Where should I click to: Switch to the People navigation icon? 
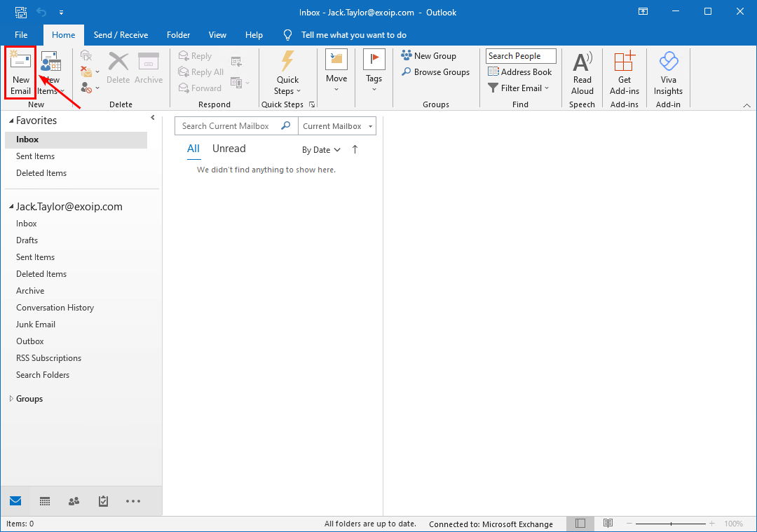[x=74, y=502]
